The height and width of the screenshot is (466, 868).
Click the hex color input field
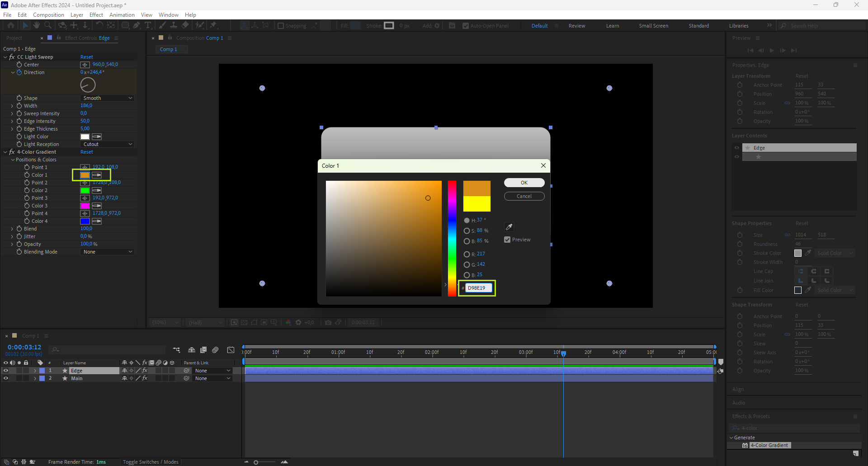478,288
